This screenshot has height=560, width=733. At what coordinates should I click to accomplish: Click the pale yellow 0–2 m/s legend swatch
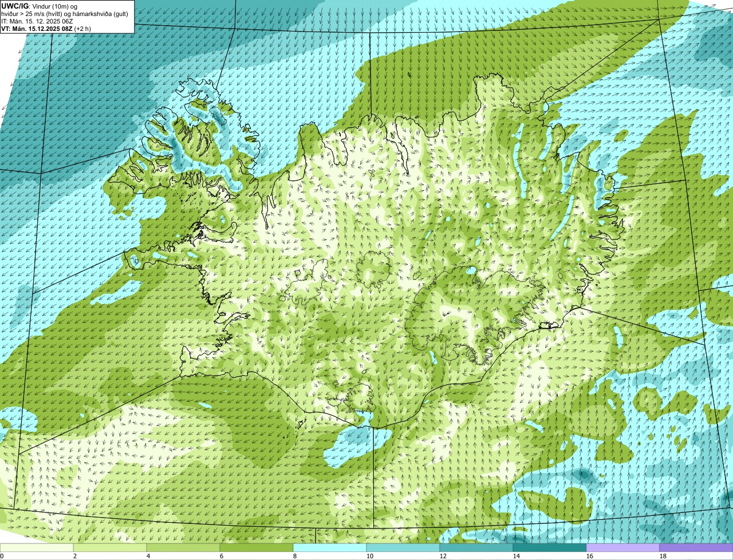click(37, 548)
